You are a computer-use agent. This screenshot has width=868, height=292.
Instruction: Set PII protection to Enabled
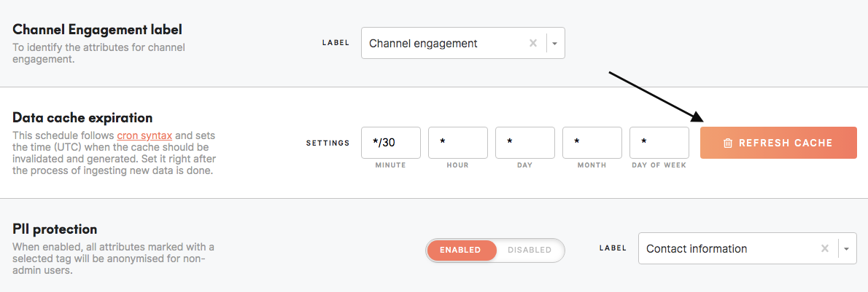(x=460, y=250)
